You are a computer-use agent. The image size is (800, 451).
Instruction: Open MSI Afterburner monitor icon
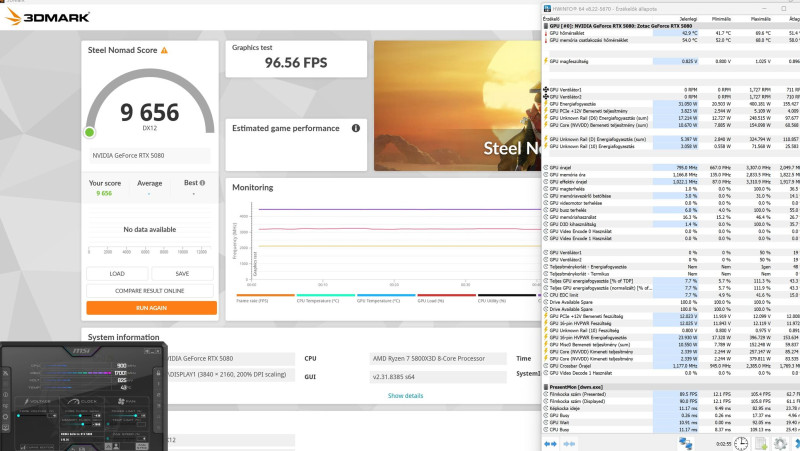click(x=6, y=428)
